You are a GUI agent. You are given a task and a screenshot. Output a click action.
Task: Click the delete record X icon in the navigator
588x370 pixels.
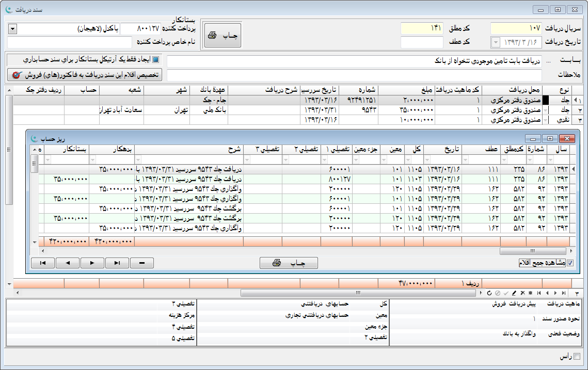522,293
